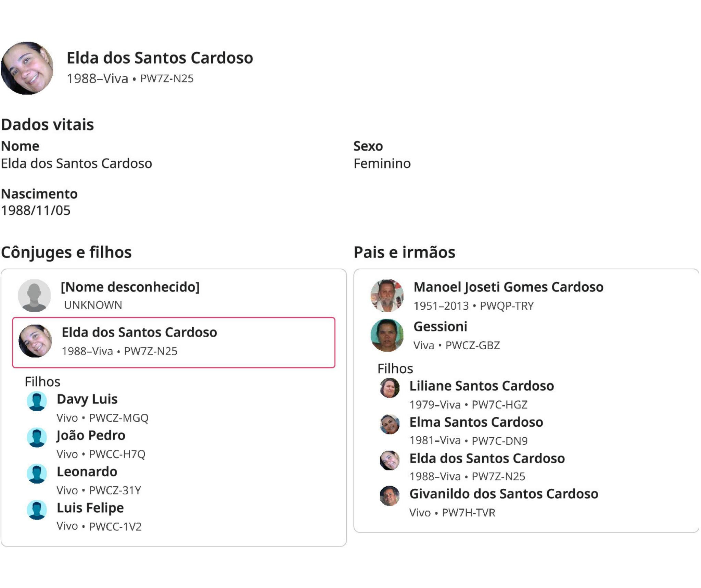This screenshot has height=588, width=701.
Task: Click the small photo next to Liliane Santos Cardoso
Action: click(390, 388)
